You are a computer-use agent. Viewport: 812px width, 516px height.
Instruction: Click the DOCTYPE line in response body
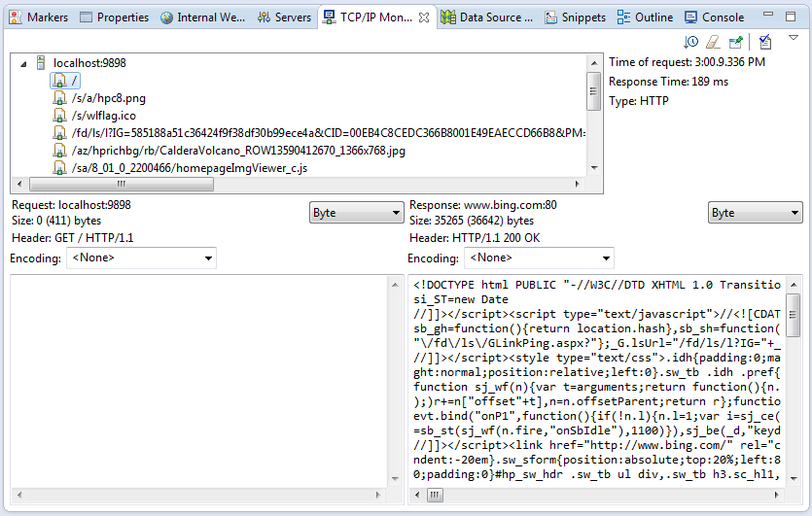tap(596, 285)
